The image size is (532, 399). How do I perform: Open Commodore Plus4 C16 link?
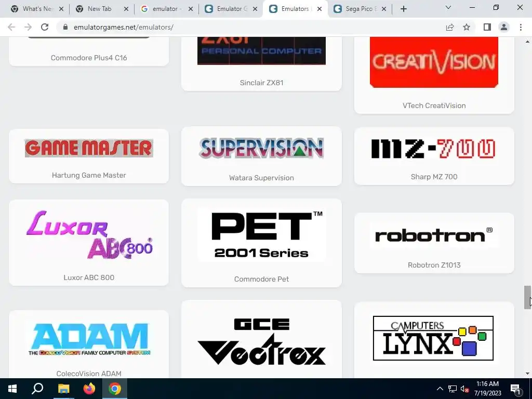(89, 58)
